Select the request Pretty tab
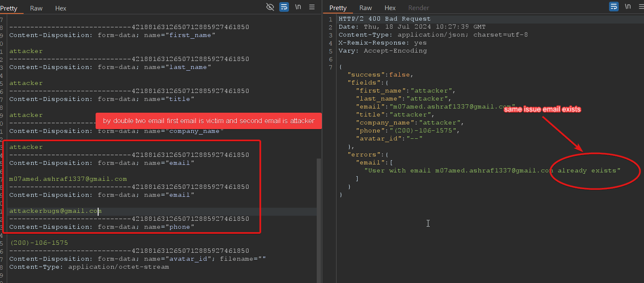The width and height of the screenshot is (644, 283). 8,8
